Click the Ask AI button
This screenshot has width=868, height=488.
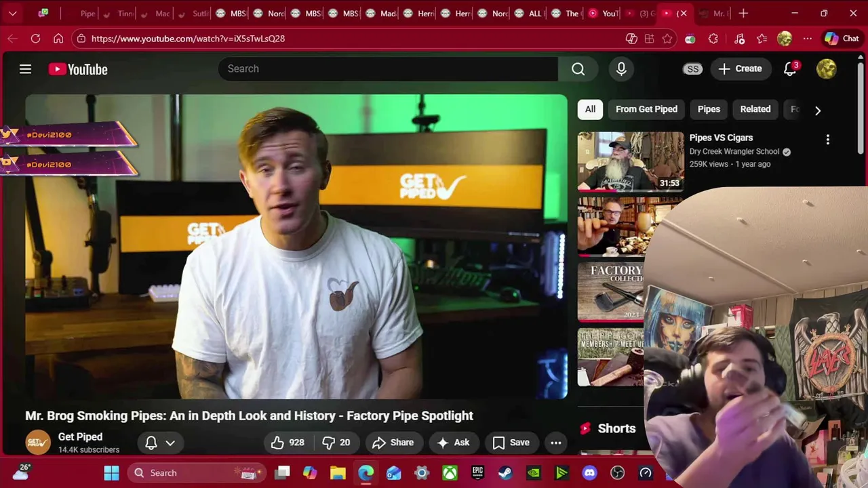(454, 443)
